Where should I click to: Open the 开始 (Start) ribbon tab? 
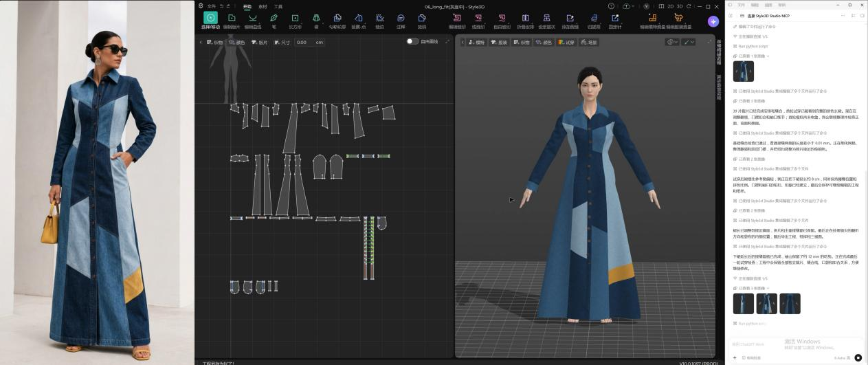click(247, 5)
